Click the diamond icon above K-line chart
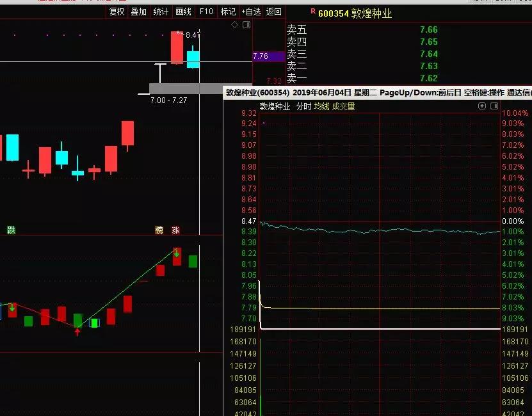This screenshot has height=416, width=532. [x=234, y=25]
